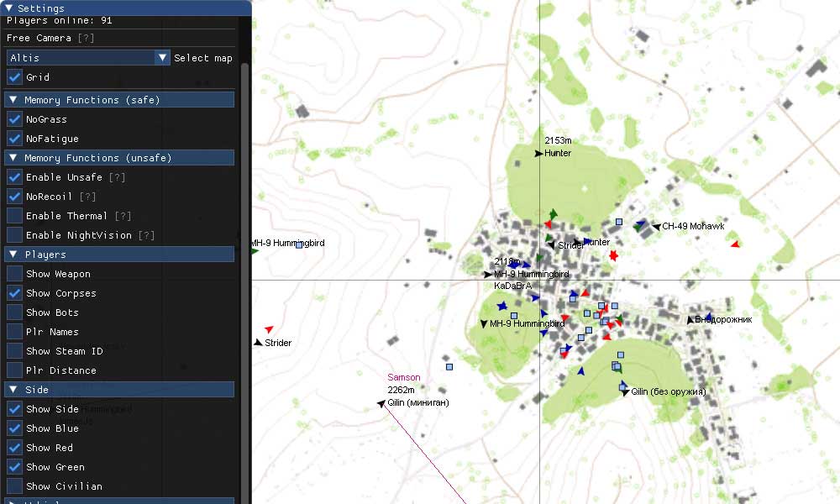
Task: Enable NightVision checkbox
Action: point(14,234)
